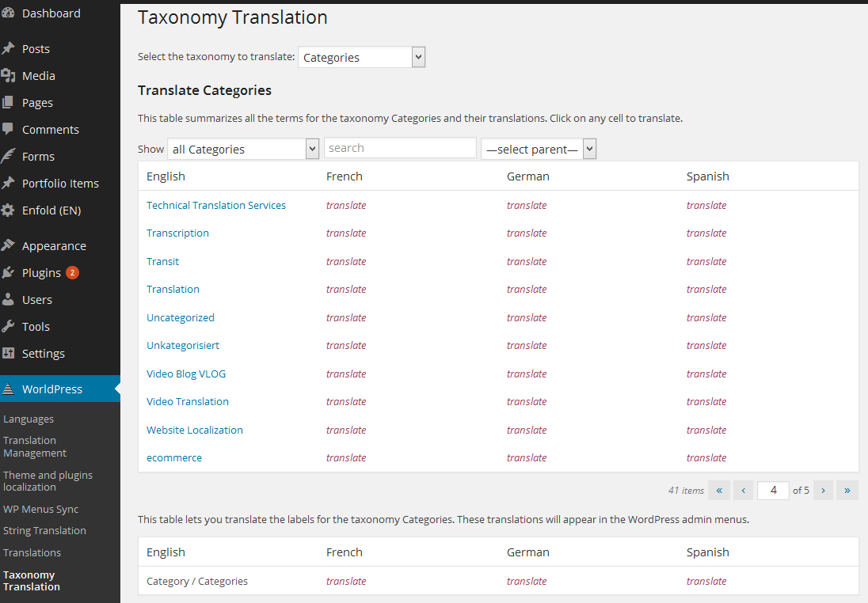The image size is (868, 603).
Task: Open WP Menus Sync submenu item
Action: click(40, 509)
